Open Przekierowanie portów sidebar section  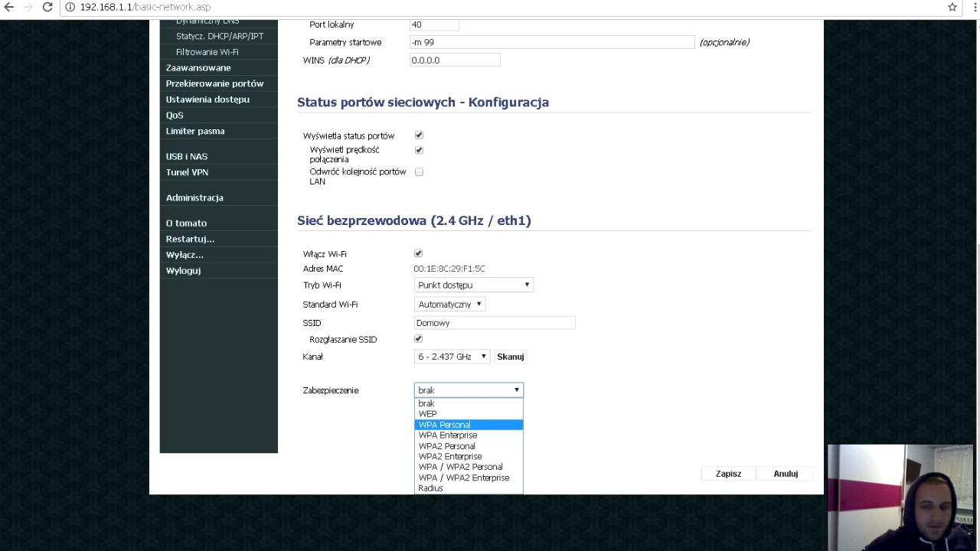(214, 83)
